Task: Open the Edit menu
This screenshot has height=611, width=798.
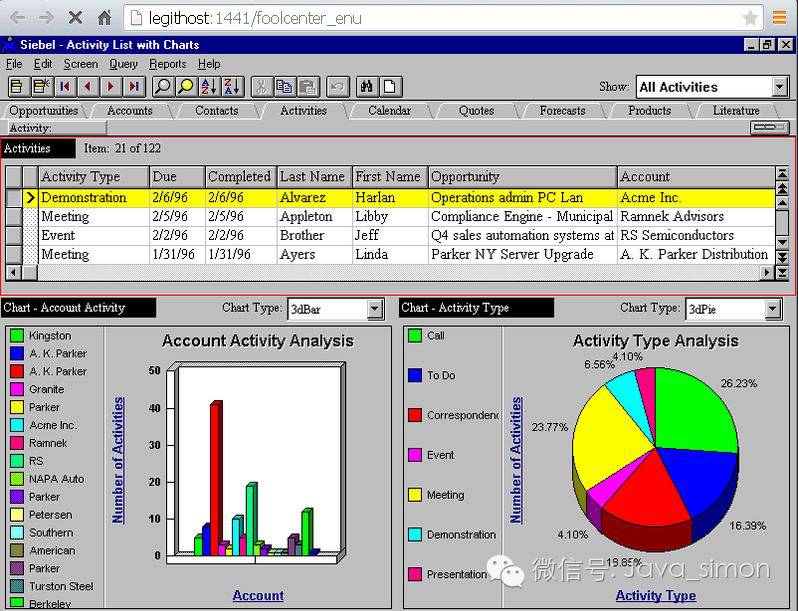Action: tap(43, 64)
